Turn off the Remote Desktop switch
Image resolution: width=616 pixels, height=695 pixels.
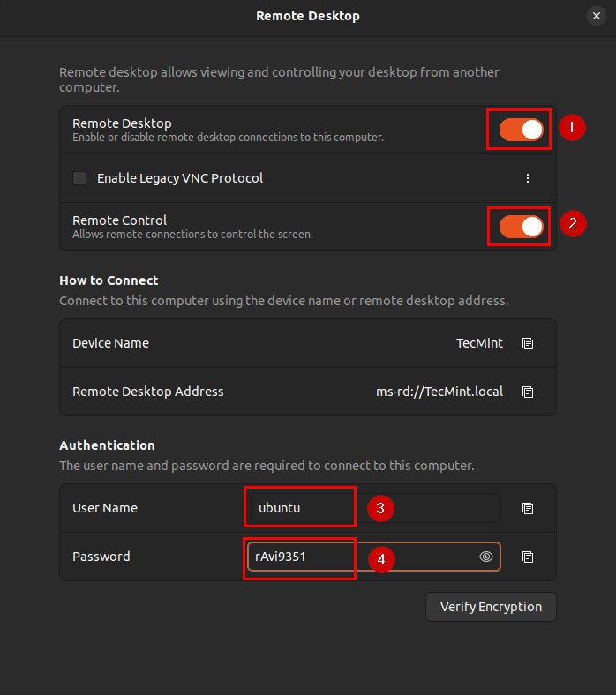point(521,130)
